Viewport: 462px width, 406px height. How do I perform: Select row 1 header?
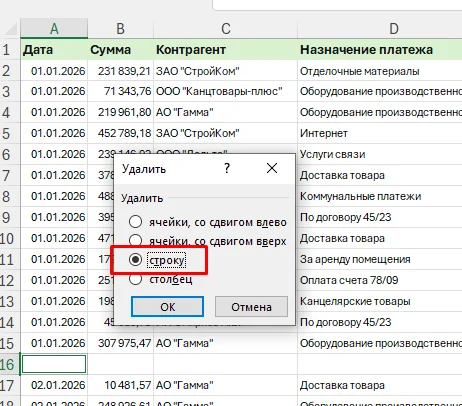click(9, 50)
